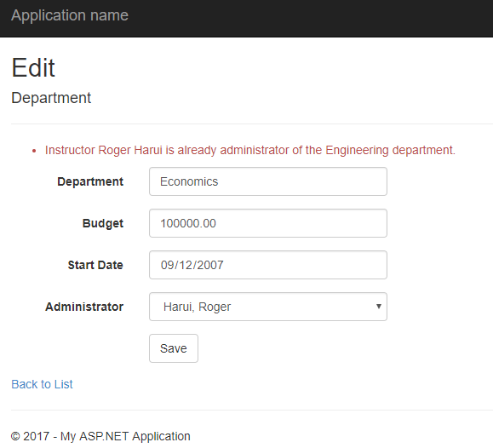
Task: Click the word Engineering in the error text
Action: [357, 151]
